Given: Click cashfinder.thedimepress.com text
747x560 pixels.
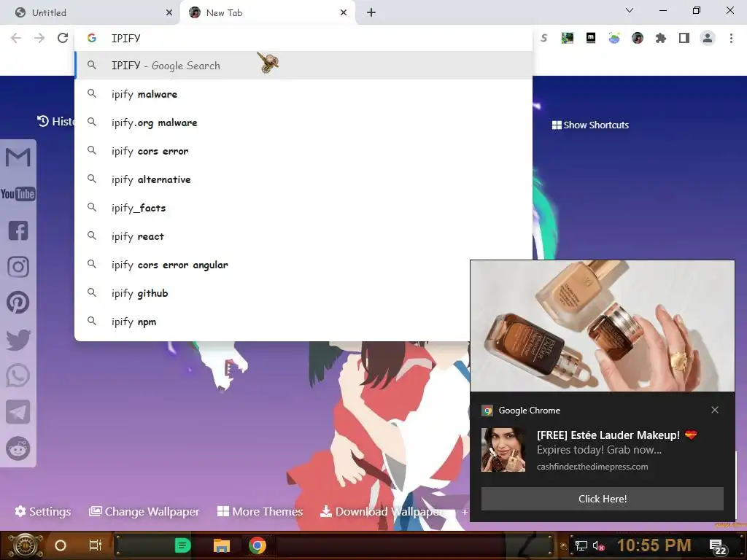Looking at the screenshot, I should coord(592,467).
